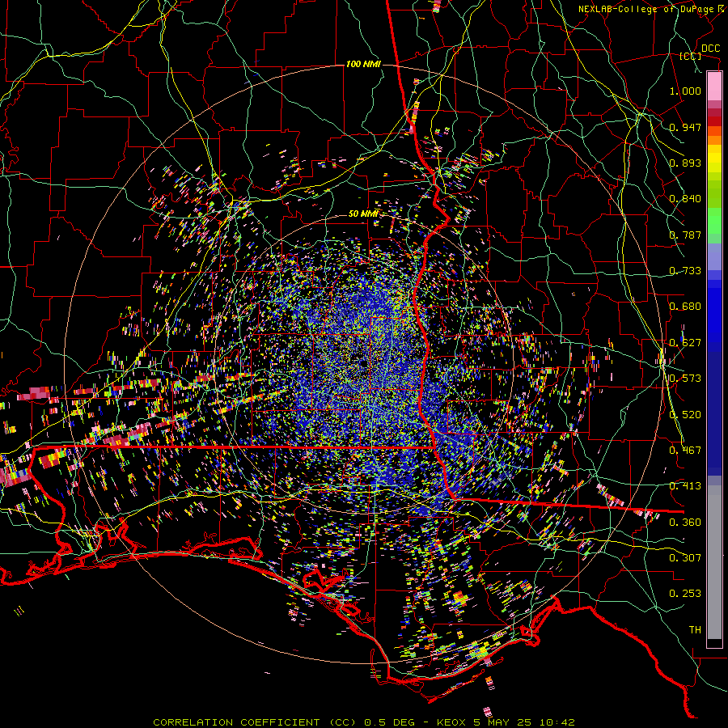Pick the yellow segment of the color bar
Image resolution: width=728 pixels, height=728 pixels.
click(x=714, y=159)
